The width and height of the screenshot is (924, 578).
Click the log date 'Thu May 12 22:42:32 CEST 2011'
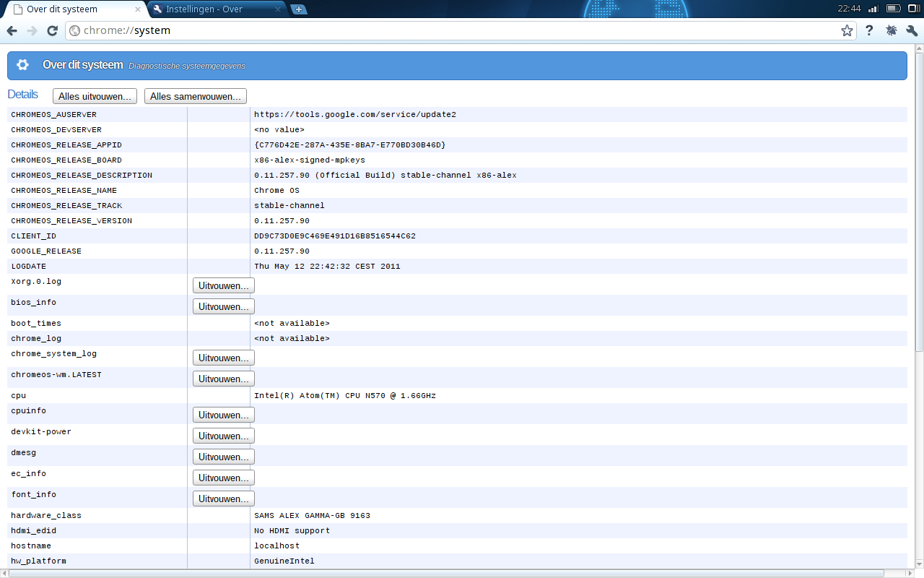[x=327, y=266]
